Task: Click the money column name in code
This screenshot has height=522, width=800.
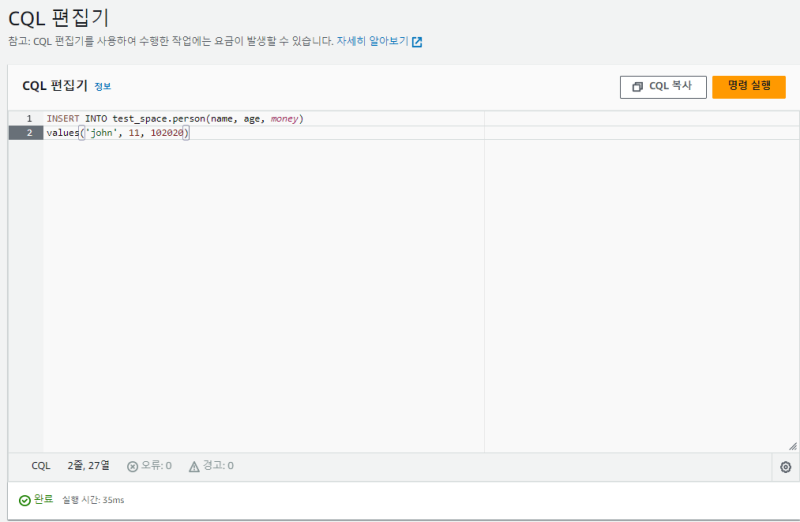Action: pos(284,119)
